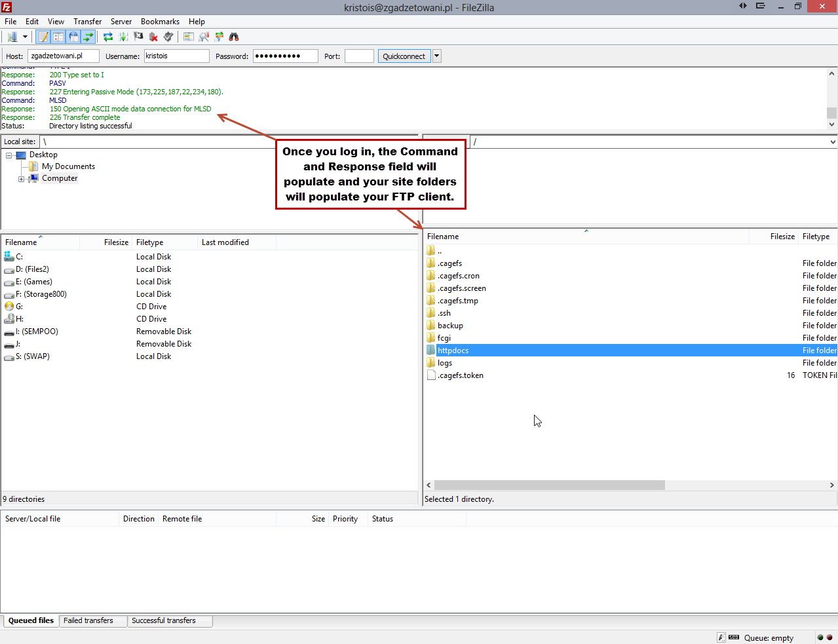Click the Host input field
Image resolution: width=838 pixels, height=644 pixels.
click(64, 56)
